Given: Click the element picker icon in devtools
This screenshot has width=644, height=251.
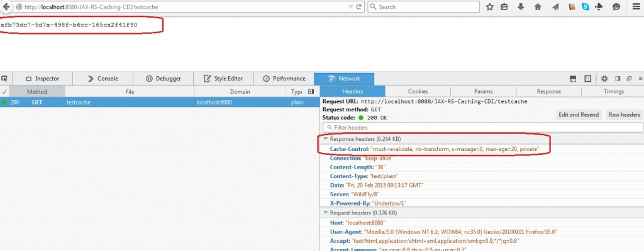Looking at the screenshot, I should [5, 79].
